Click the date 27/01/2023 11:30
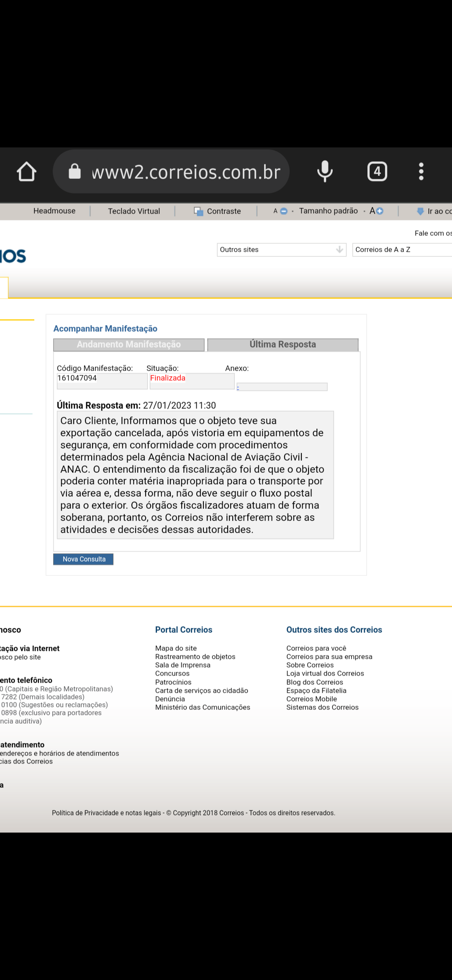Viewport: 452px width, 980px height. pos(180,405)
